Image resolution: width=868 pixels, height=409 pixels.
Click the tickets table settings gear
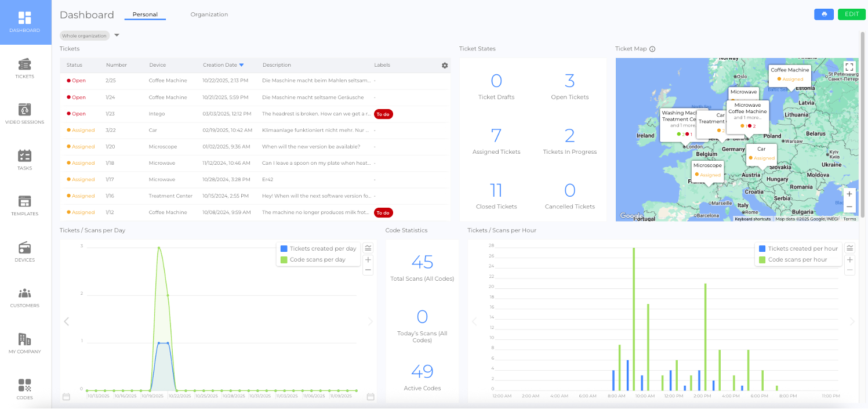tap(445, 66)
